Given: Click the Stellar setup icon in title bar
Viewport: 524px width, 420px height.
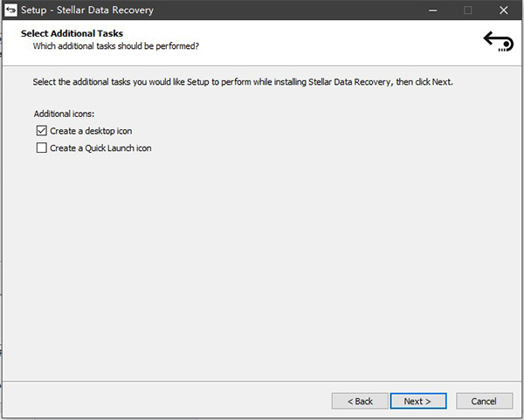Looking at the screenshot, I should (12, 10).
